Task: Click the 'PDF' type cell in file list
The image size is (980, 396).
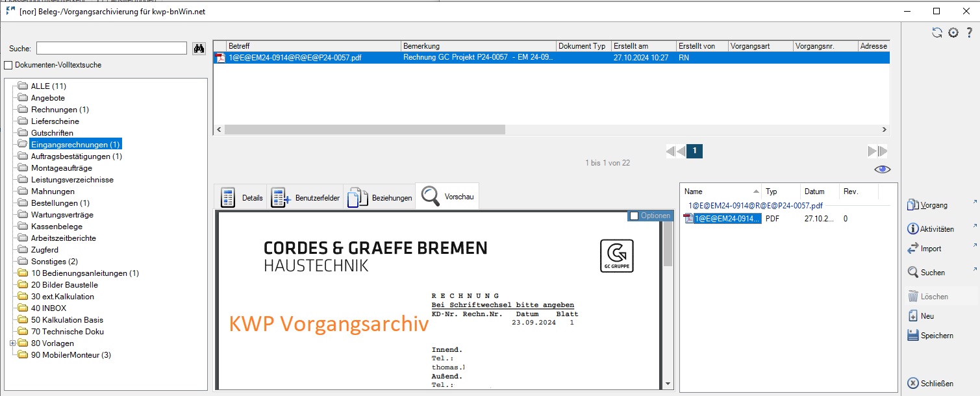Action: (772, 219)
